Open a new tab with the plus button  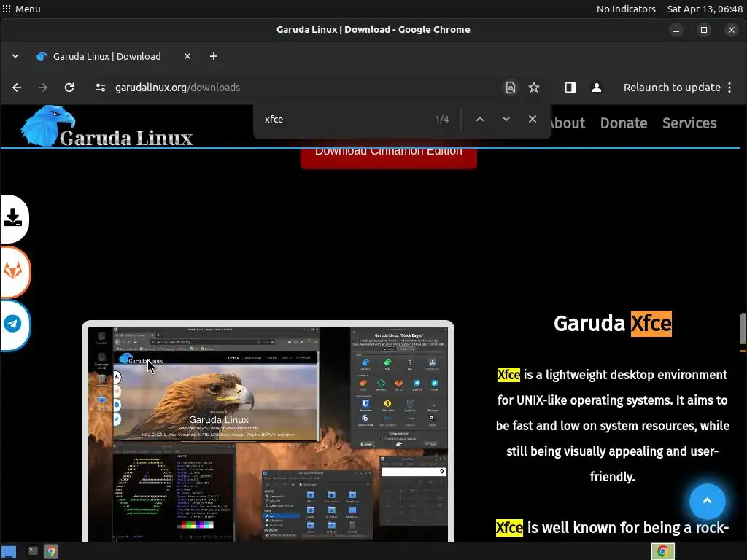[x=214, y=56]
